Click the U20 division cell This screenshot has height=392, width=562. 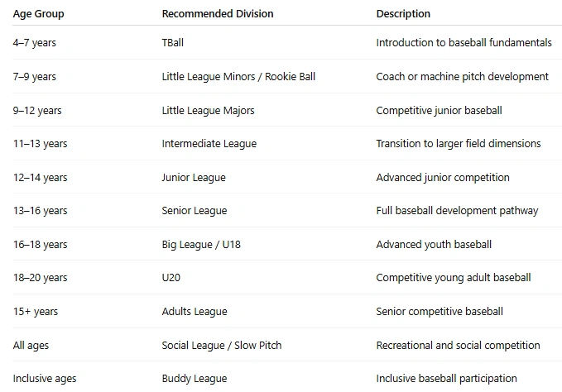coord(171,277)
